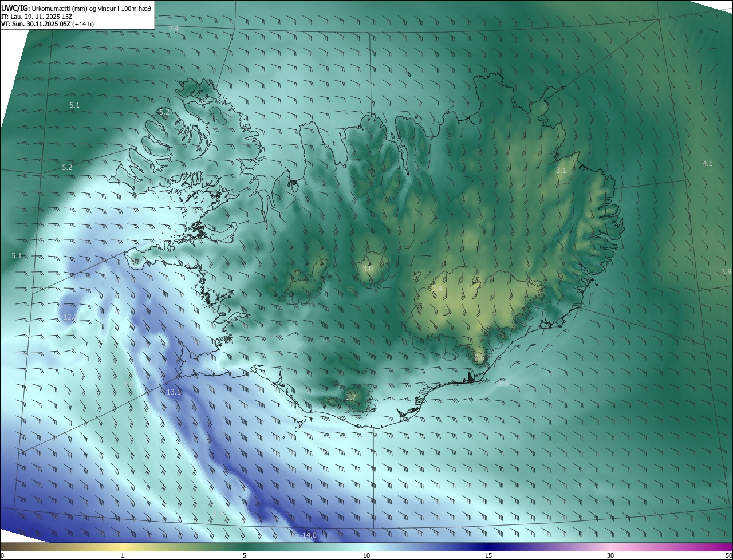Click the 3.9 value label on the map
The height and width of the screenshot is (560, 733).
pyautogui.click(x=726, y=271)
